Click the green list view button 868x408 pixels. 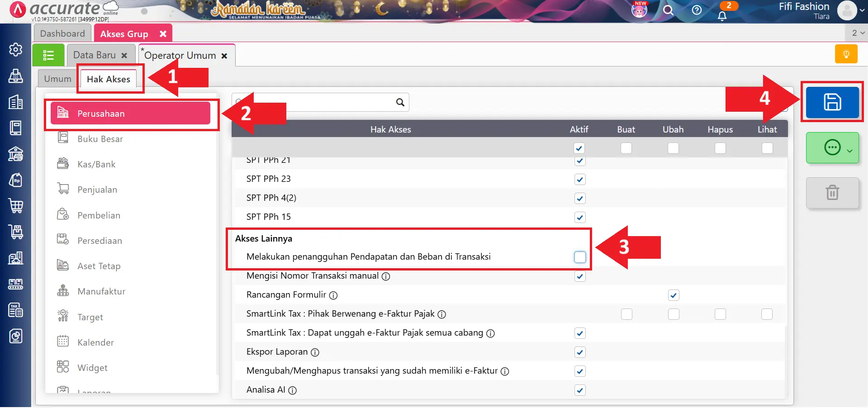pos(48,55)
